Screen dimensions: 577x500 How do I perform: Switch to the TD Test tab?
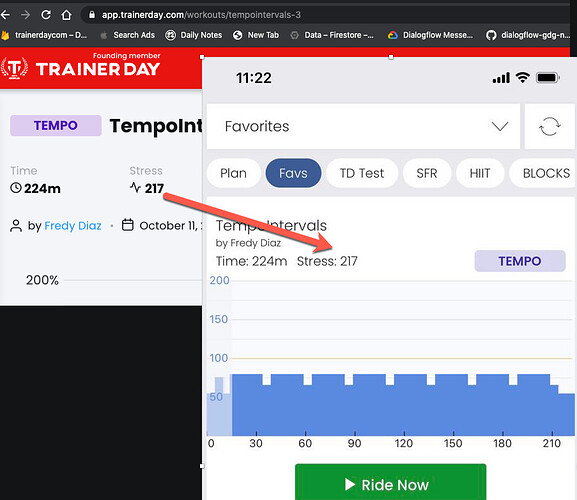click(362, 173)
